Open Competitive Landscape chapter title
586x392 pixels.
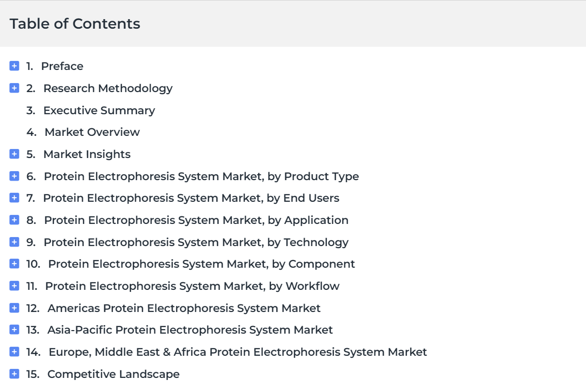(x=113, y=374)
